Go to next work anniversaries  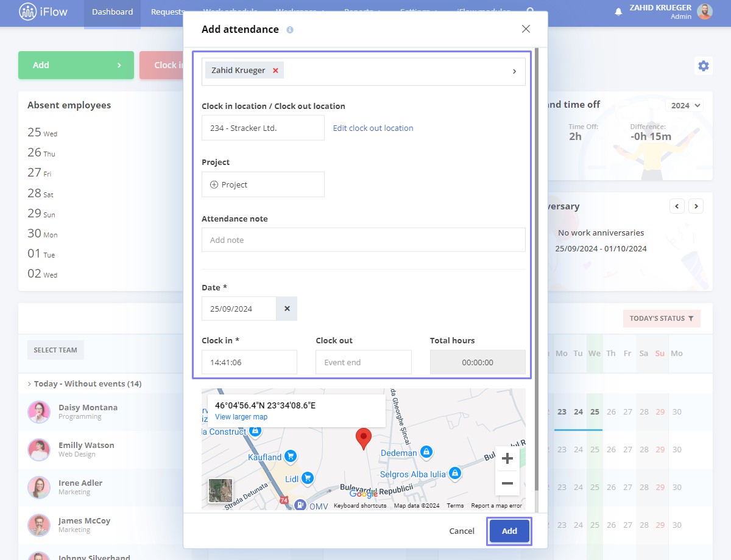coord(696,206)
